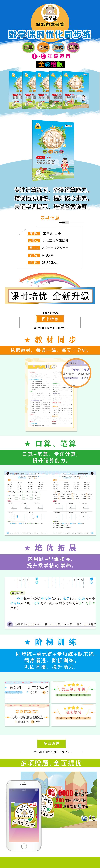Click the green star beside 口算、笔算

pyautogui.click(x=28, y=444)
